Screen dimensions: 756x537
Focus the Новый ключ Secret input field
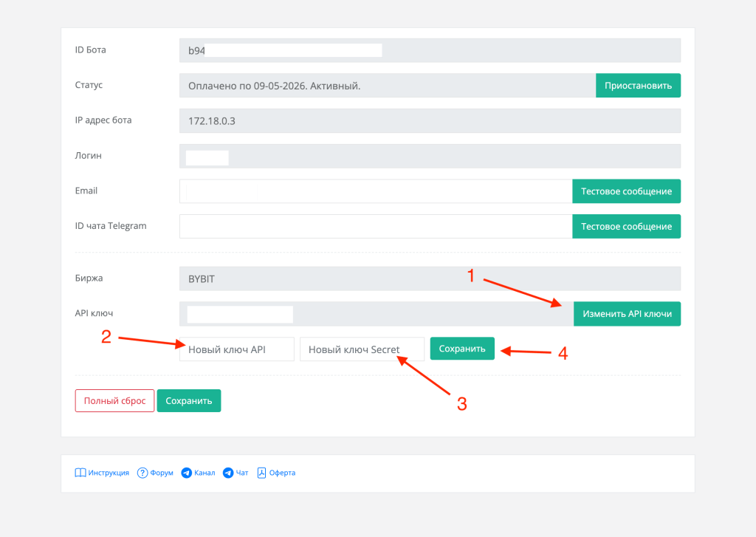click(x=362, y=349)
